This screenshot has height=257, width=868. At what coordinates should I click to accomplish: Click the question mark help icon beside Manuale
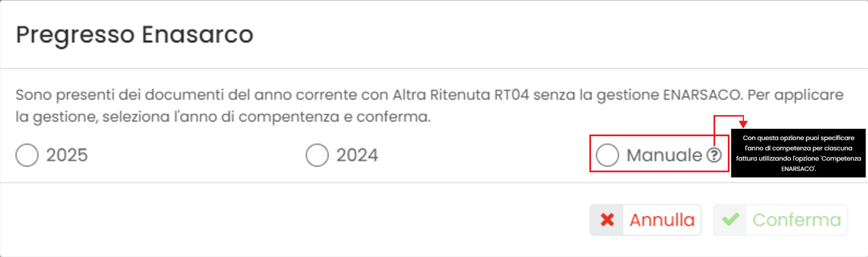[x=714, y=155]
